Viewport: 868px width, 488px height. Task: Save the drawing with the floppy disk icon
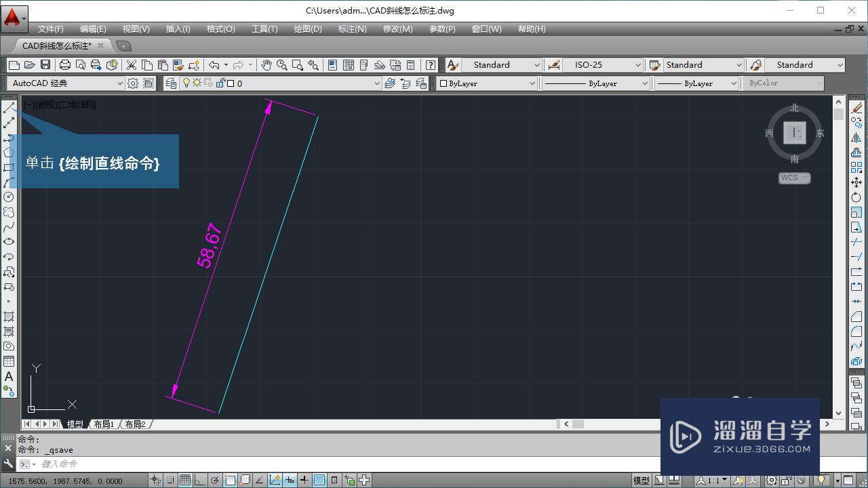45,65
